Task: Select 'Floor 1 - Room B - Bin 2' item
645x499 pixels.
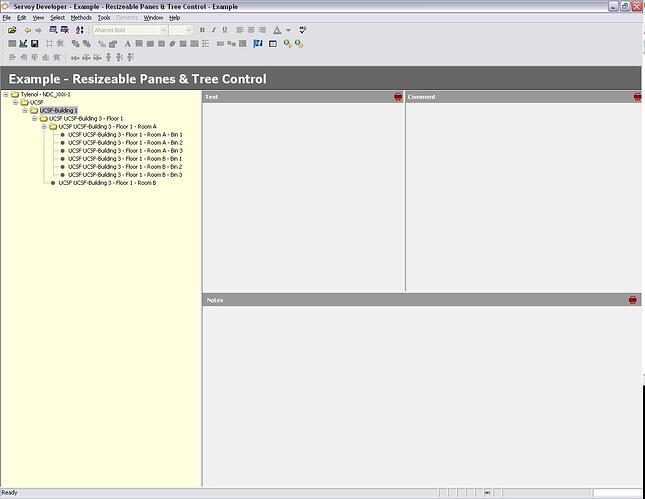Action: [125, 167]
